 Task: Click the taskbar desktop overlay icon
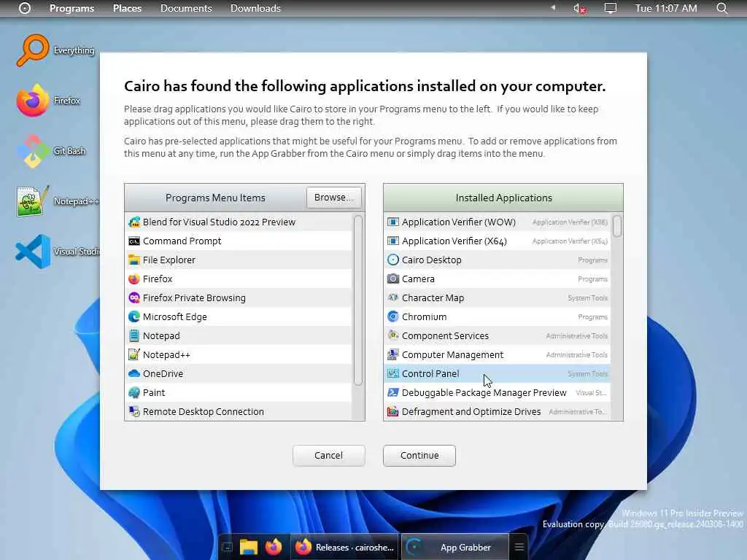[228, 547]
